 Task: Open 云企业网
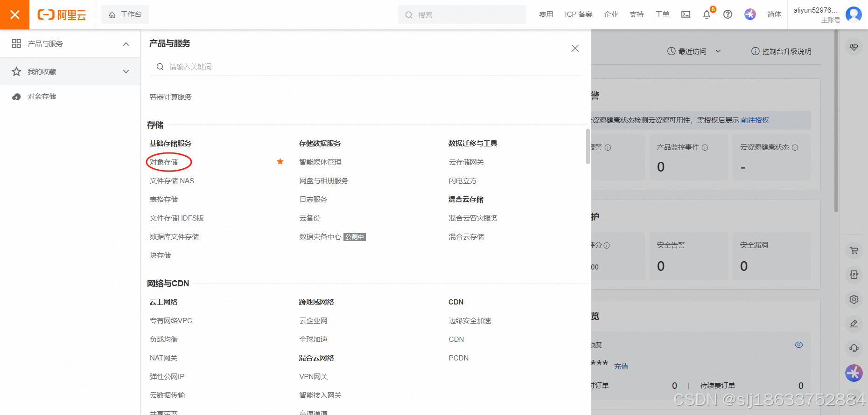pos(313,321)
